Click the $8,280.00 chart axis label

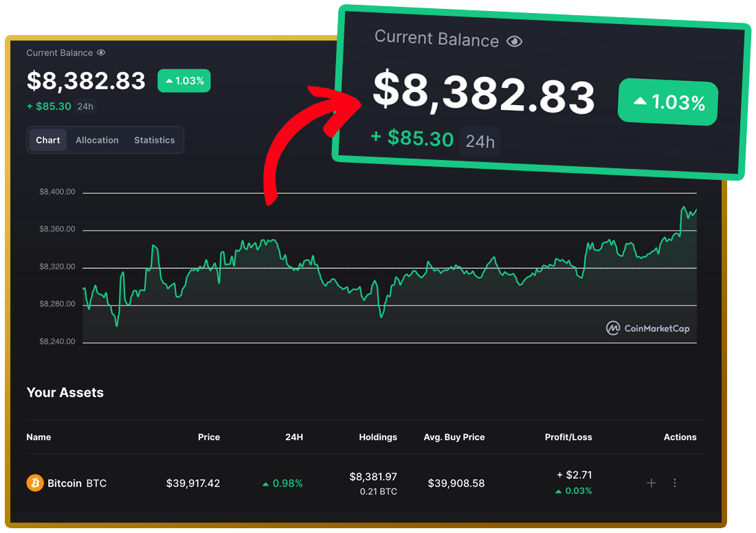tap(57, 304)
